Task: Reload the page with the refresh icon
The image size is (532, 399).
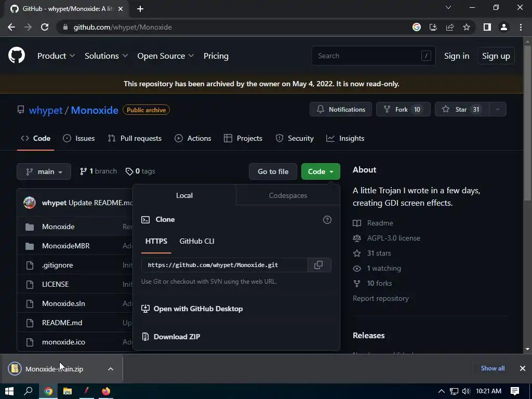Action: (45, 27)
